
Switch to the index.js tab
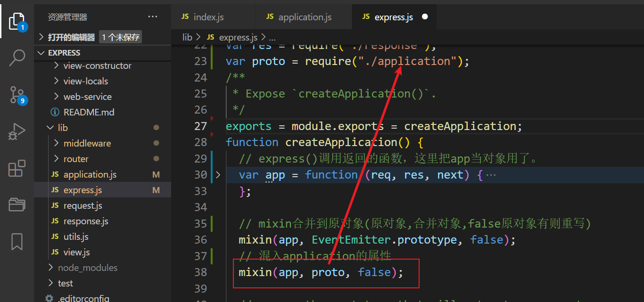tap(208, 17)
